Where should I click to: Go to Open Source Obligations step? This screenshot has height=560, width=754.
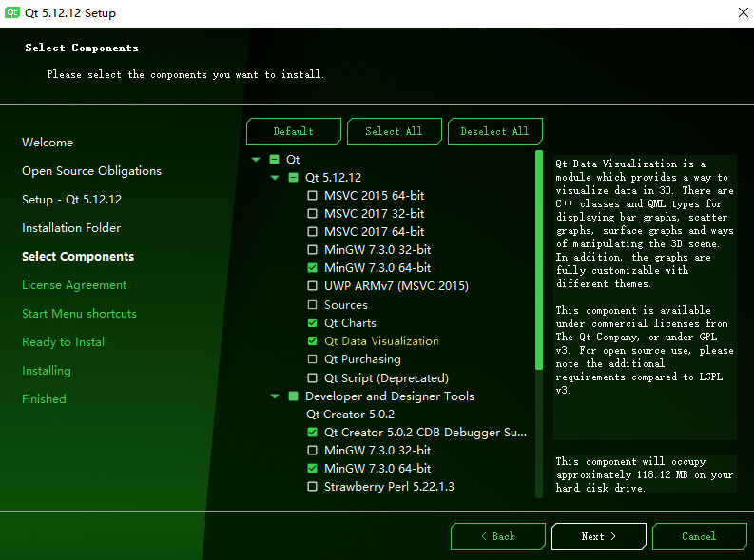92,171
